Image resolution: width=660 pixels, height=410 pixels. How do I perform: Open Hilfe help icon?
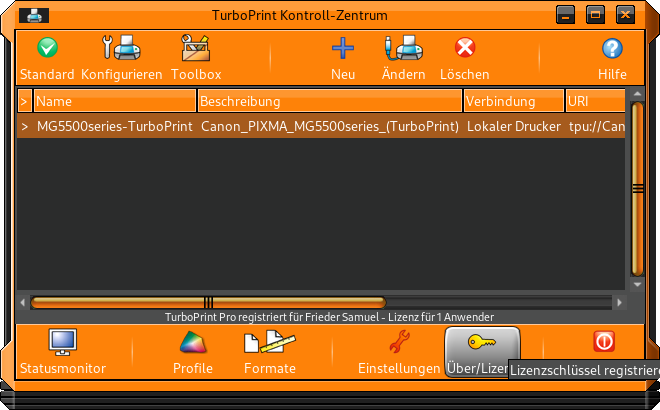click(x=612, y=48)
